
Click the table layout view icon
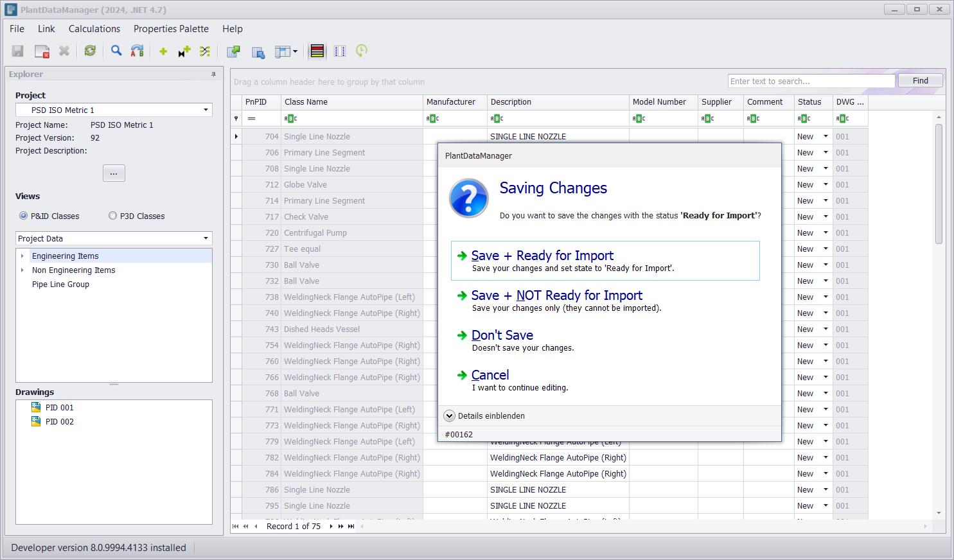[283, 51]
